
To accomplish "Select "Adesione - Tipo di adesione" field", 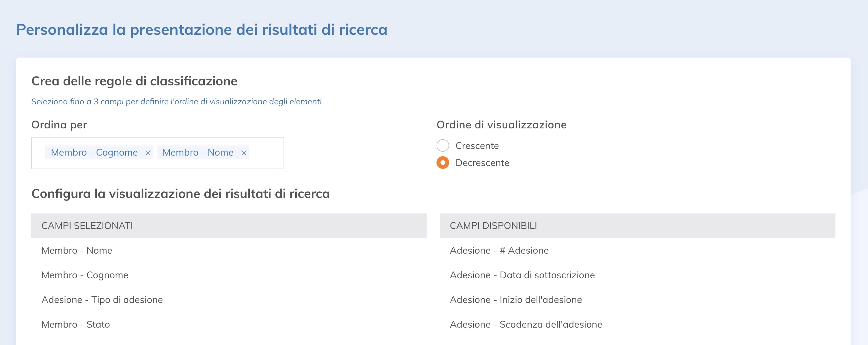I will pyautogui.click(x=102, y=299).
